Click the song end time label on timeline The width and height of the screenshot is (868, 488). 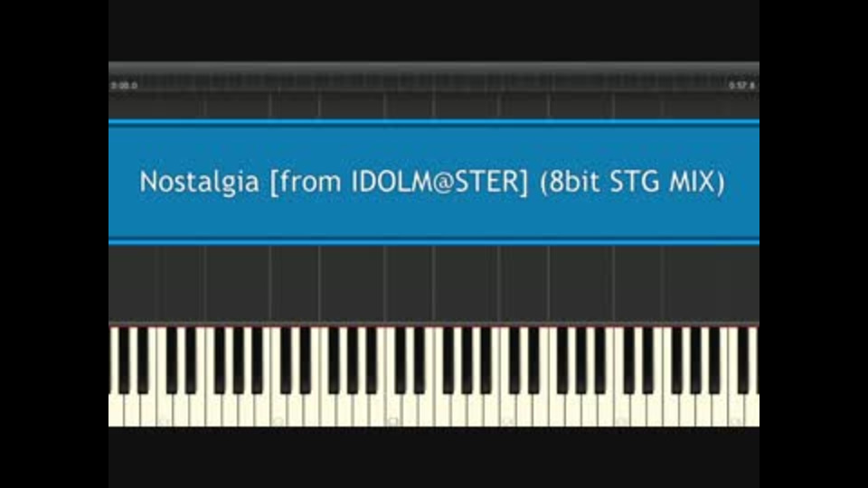(741, 86)
